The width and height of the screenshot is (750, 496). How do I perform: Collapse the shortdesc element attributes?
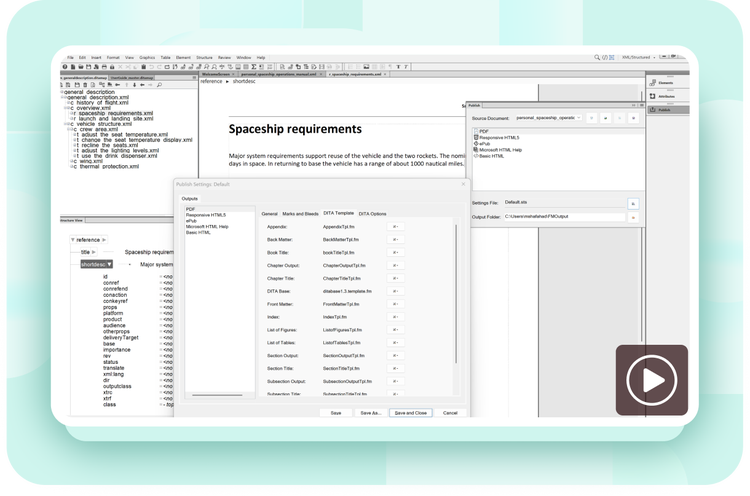click(x=110, y=265)
